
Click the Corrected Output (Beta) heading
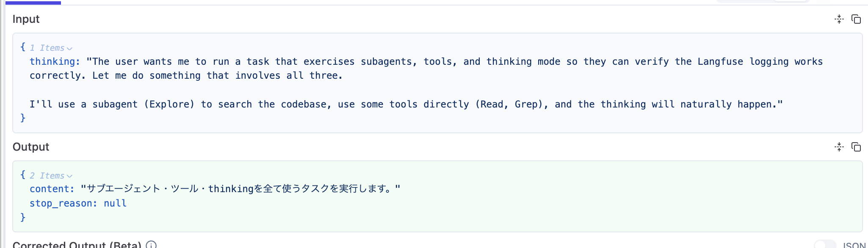tap(75, 245)
